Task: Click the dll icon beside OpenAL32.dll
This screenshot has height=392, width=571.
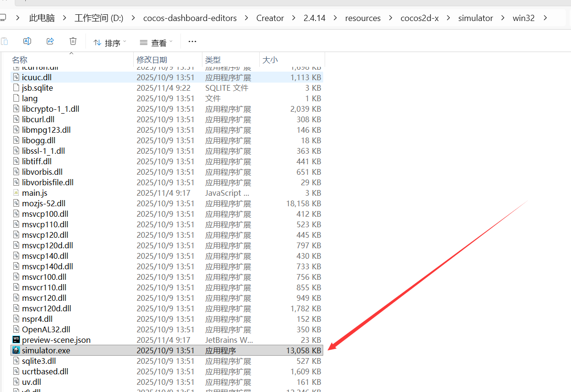Action: click(x=16, y=329)
